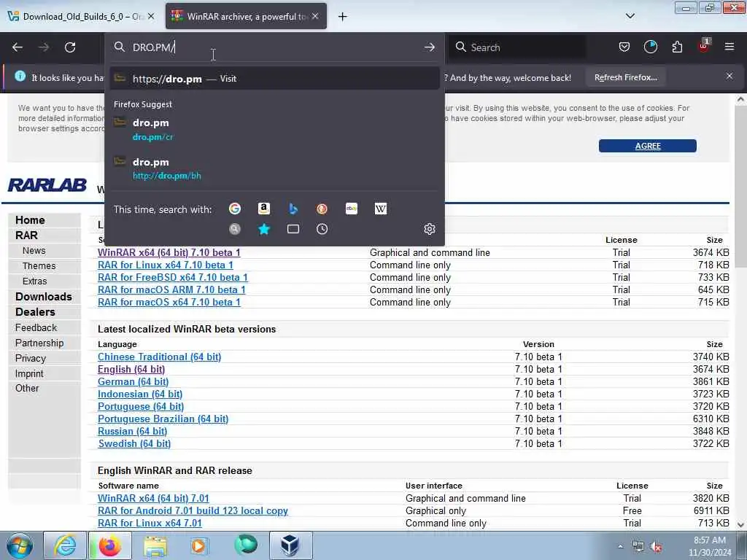Select http://dro.pm/bh suggestion
The width and height of the screenshot is (747, 560).
[x=274, y=168]
